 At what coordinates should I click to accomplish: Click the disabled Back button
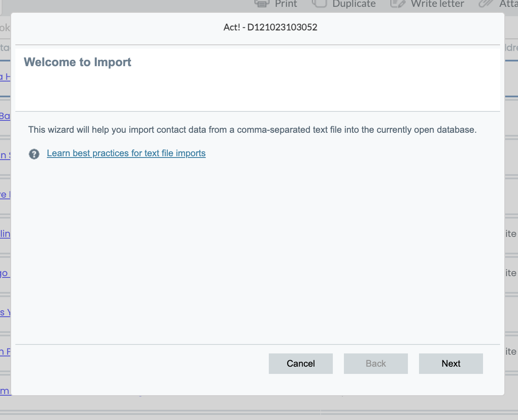375,363
